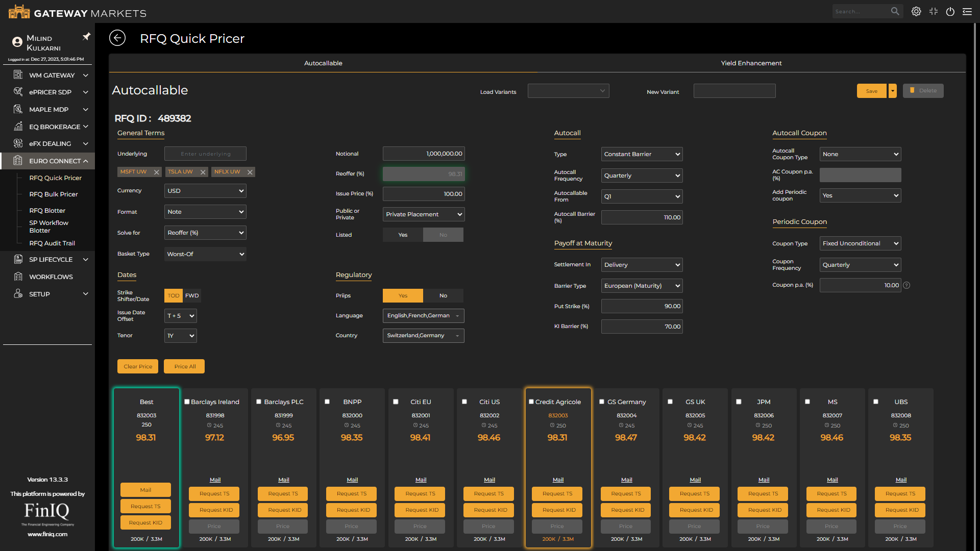Open the WM Gateway sidebar module
Screen dimensions: 980x551
18,75
